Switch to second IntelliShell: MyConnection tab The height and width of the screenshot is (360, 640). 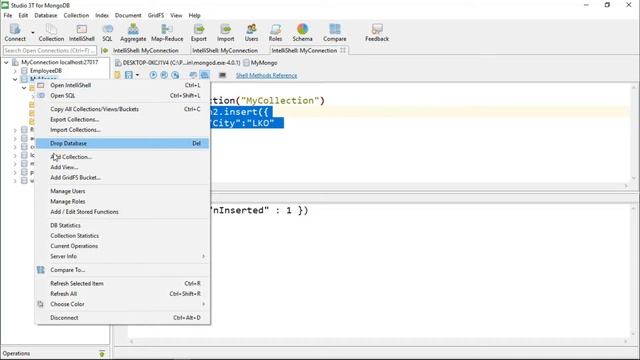225,51
